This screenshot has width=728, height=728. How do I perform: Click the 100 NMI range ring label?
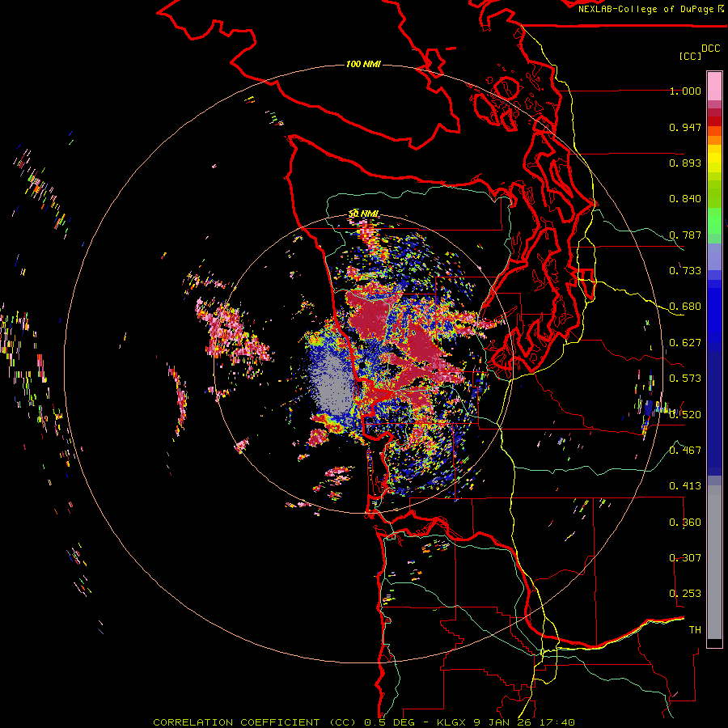point(363,64)
